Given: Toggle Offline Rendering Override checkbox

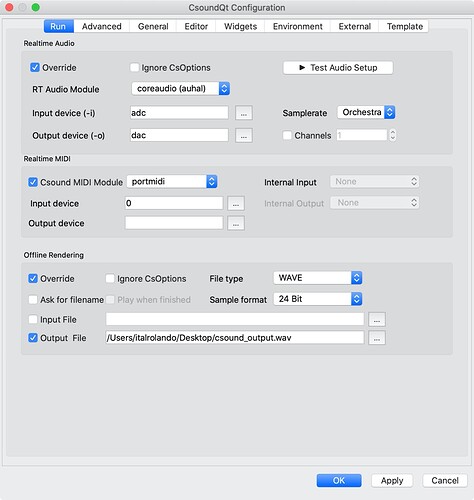Looking at the screenshot, I should [x=33, y=278].
